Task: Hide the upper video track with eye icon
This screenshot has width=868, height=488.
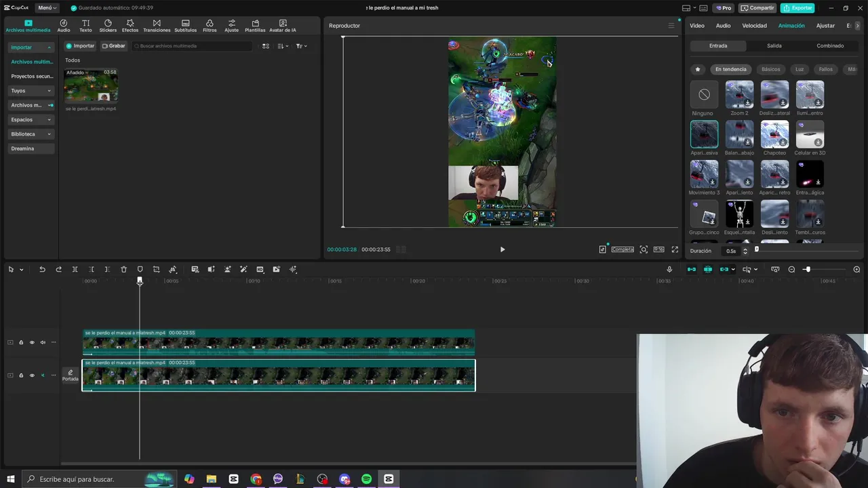Action: [x=32, y=342]
